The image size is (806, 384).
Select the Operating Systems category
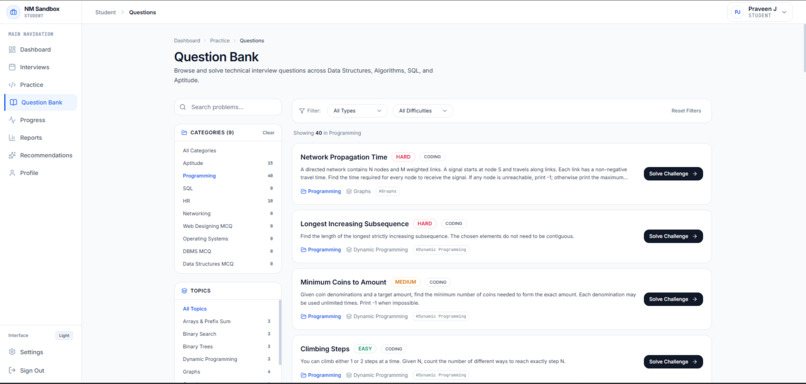[x=228, y=239]
